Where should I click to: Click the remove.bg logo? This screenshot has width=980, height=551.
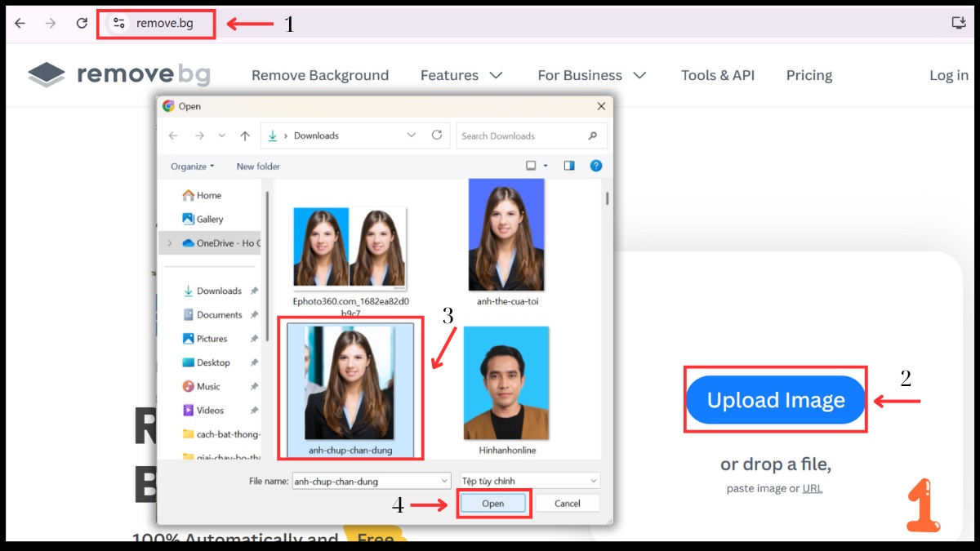(x=119, y=75)
